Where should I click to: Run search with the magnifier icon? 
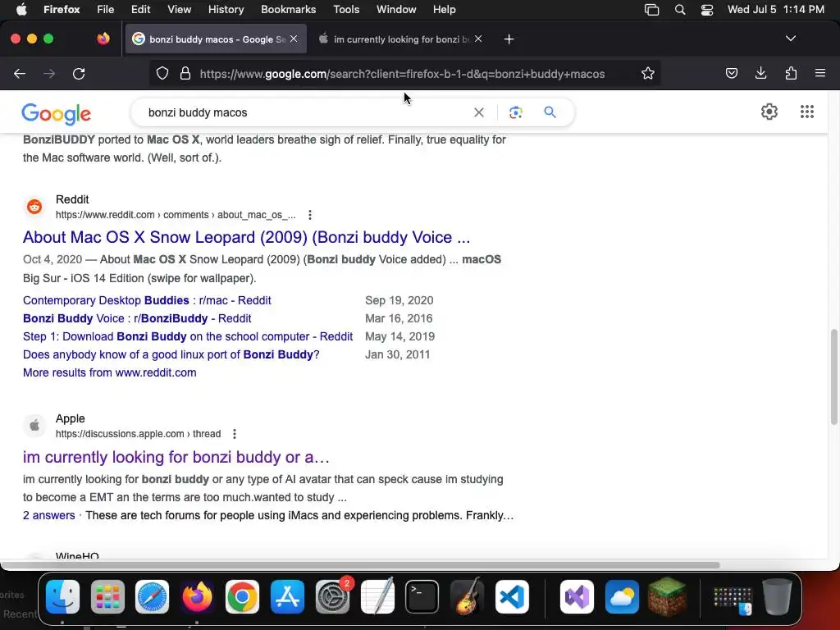tap(550, 112)
